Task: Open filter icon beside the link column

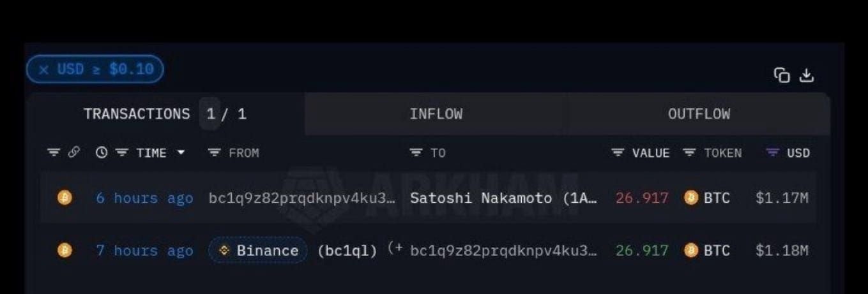Action: [54, 152]
